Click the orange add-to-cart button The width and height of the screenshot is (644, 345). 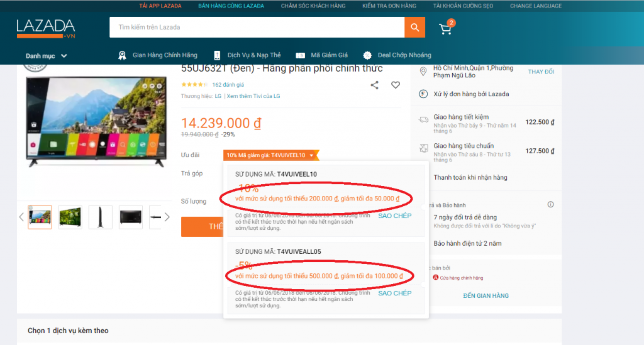point(202,226)
